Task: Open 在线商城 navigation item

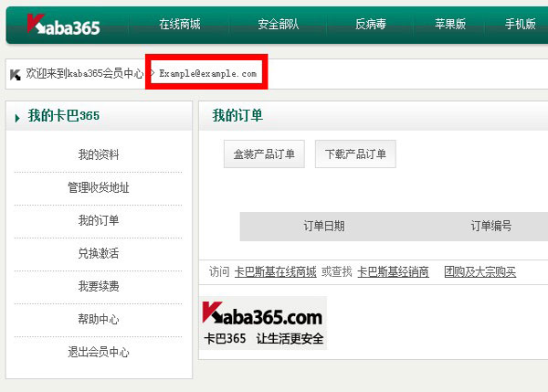Action: (x=180, y=24)
